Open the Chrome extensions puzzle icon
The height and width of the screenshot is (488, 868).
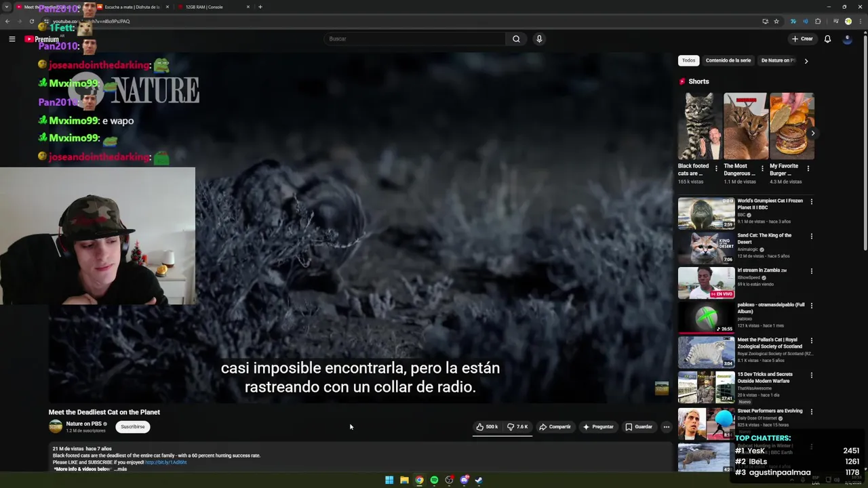(818, 21)
